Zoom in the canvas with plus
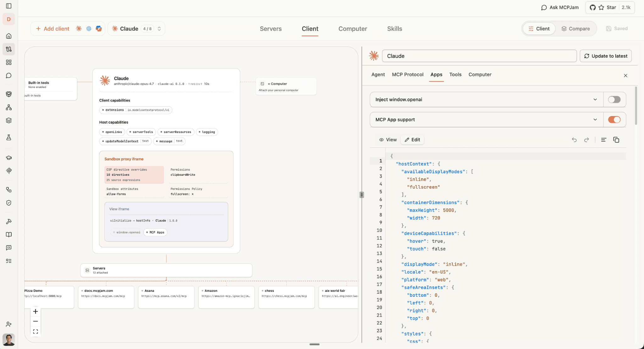This screenshot has width=644, height=349. (x=36, y=311)
